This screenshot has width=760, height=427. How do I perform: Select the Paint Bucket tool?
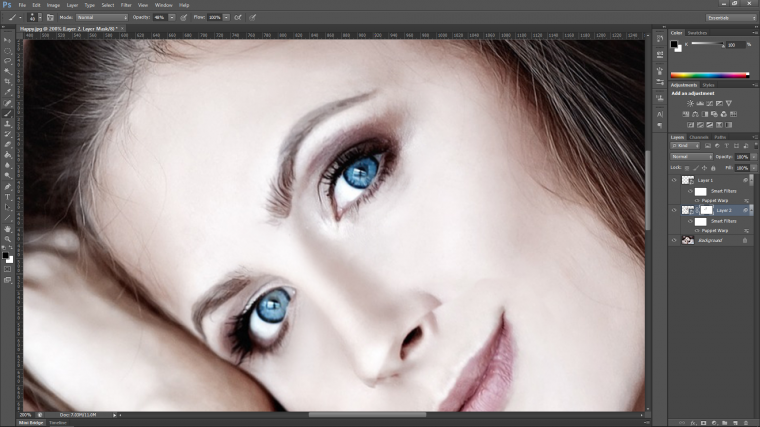point(7,155)
